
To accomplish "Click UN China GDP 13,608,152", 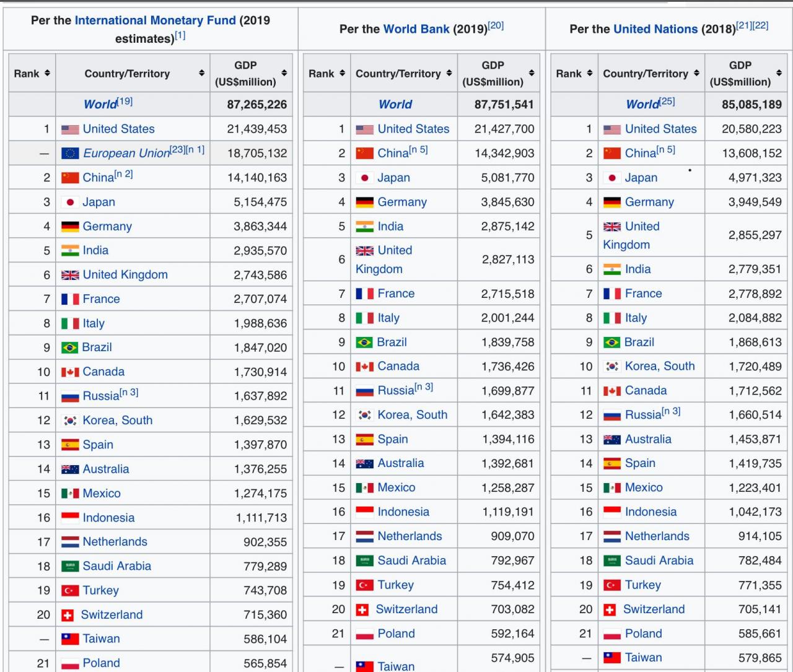I will (752, 154).
